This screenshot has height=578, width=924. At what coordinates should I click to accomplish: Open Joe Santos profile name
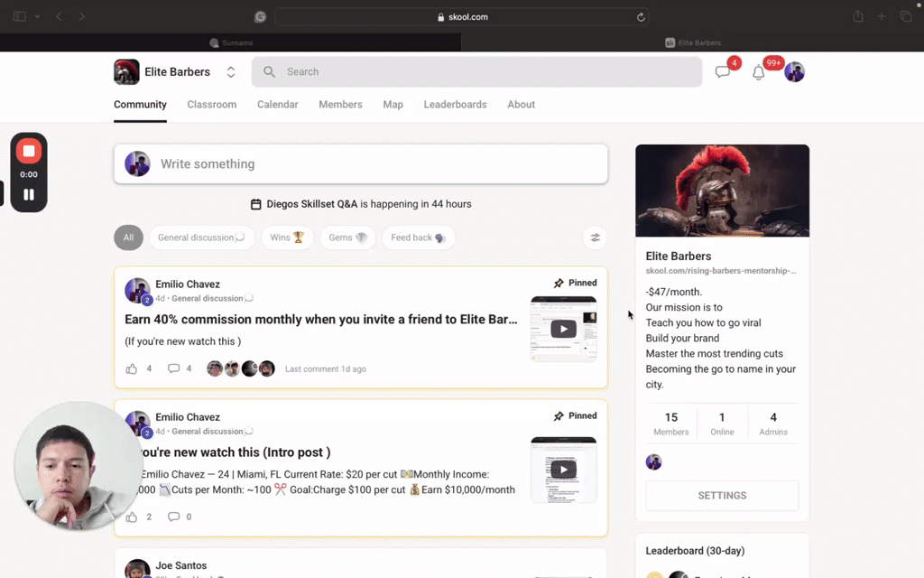point(180,565)
